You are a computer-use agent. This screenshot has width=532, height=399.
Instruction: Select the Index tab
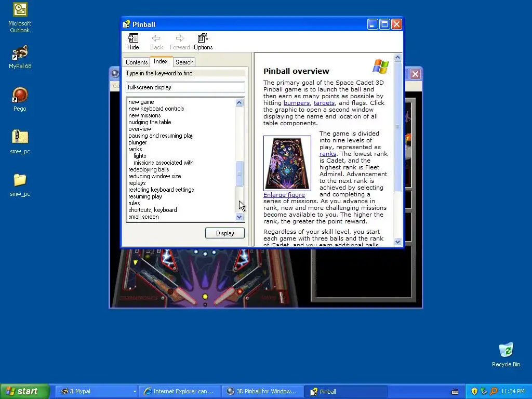(161, 61)
